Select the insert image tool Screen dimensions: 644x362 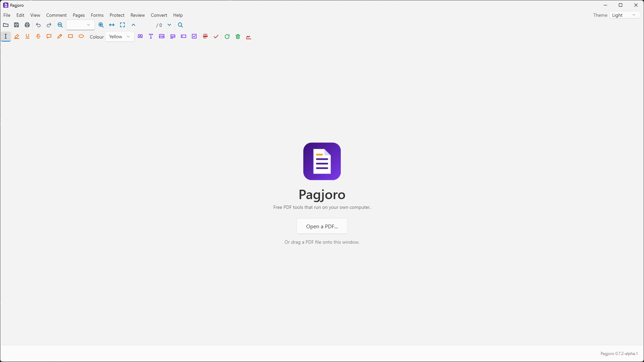point(162,37)
